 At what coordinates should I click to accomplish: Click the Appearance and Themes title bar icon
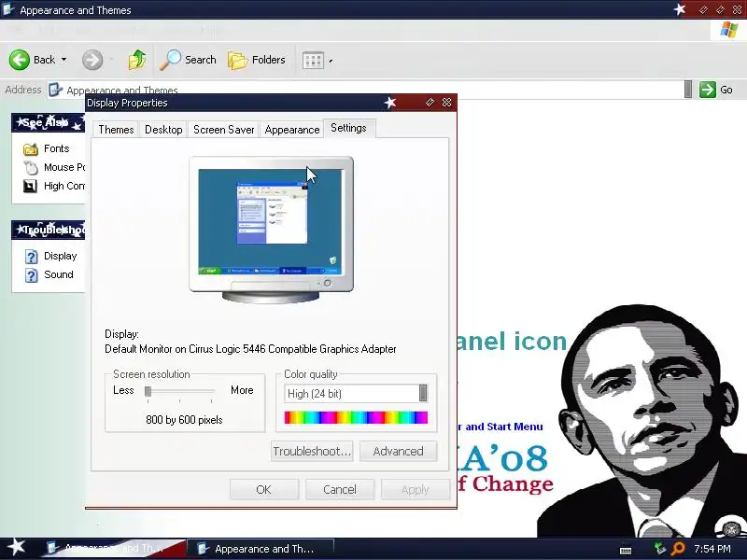click(x=8, y=9)
